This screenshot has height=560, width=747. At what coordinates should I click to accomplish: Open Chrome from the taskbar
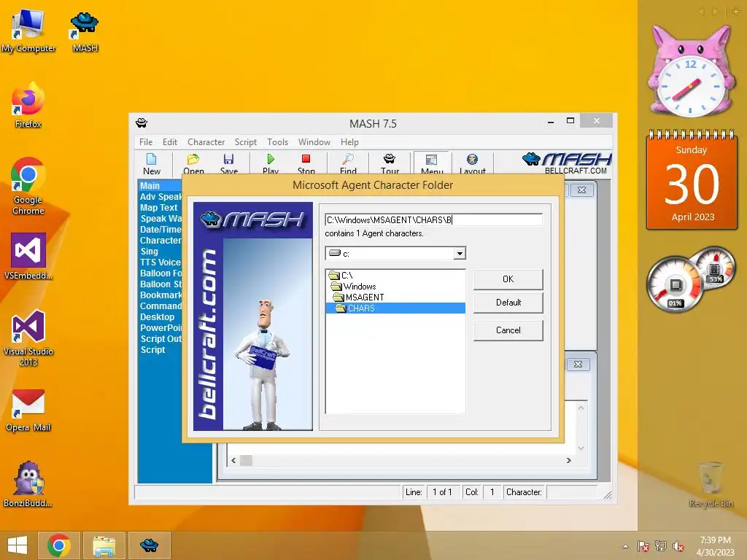[x=59, y=545]
